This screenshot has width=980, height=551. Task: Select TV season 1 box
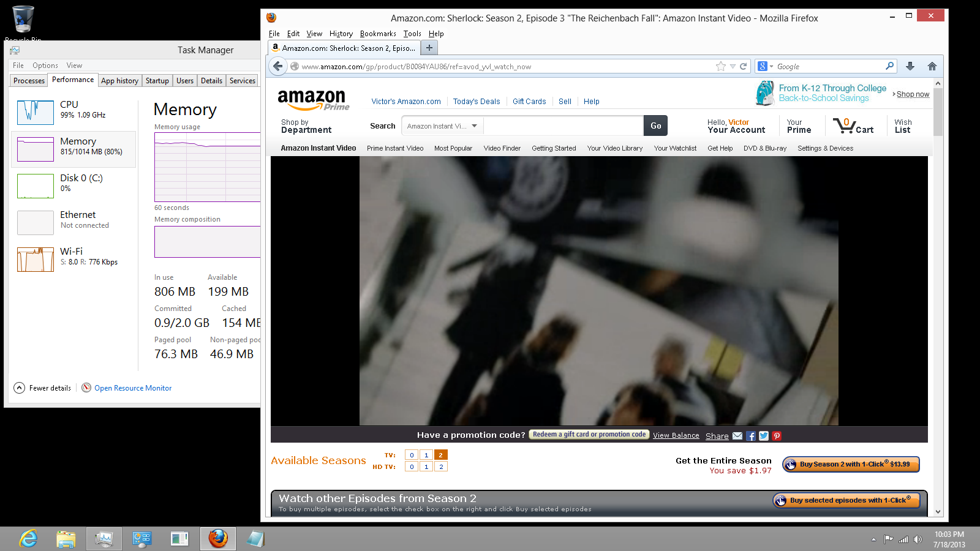point(426,455)
